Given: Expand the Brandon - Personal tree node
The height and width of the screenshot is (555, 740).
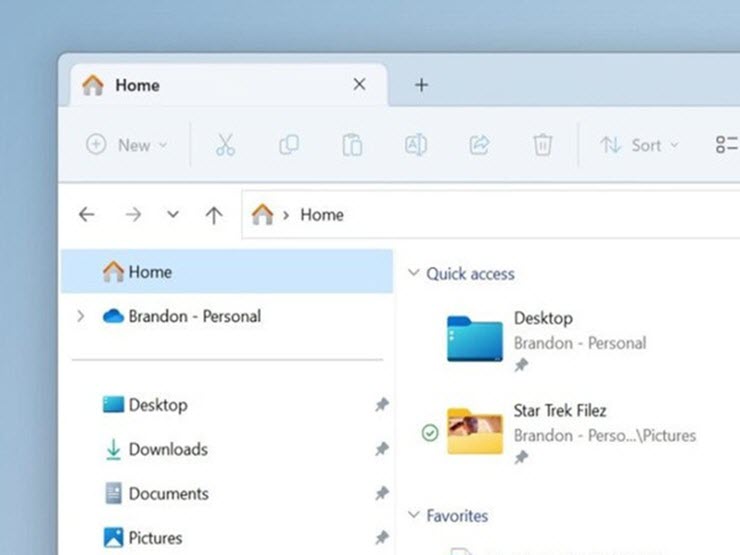Looking at the screenshot, I should pyautogui.click(x=81, y=317).
